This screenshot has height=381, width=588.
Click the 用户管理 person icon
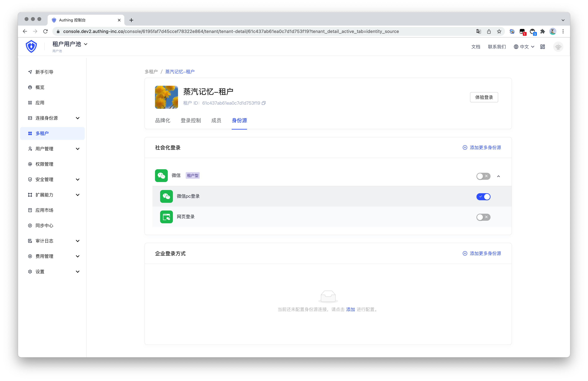(x=30, y=149)
